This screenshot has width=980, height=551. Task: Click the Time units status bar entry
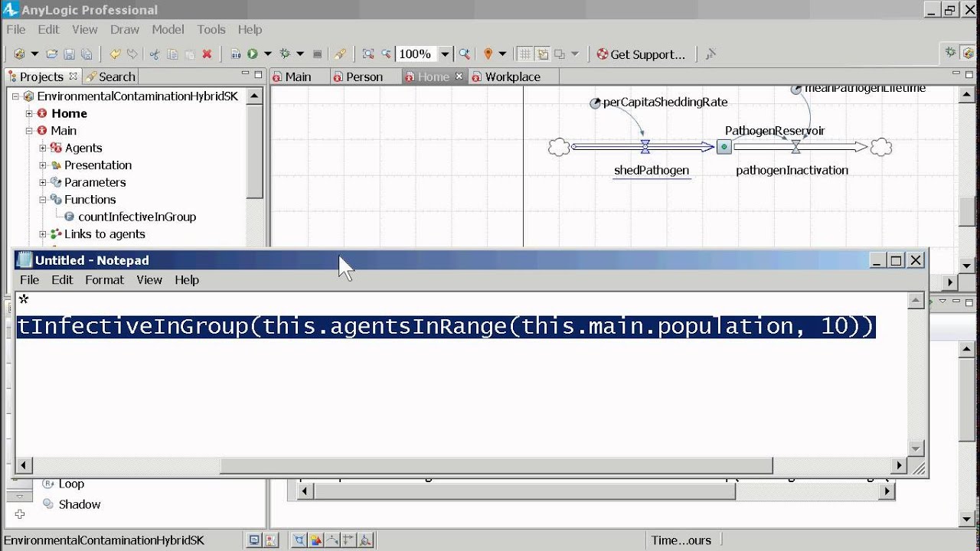681,540
